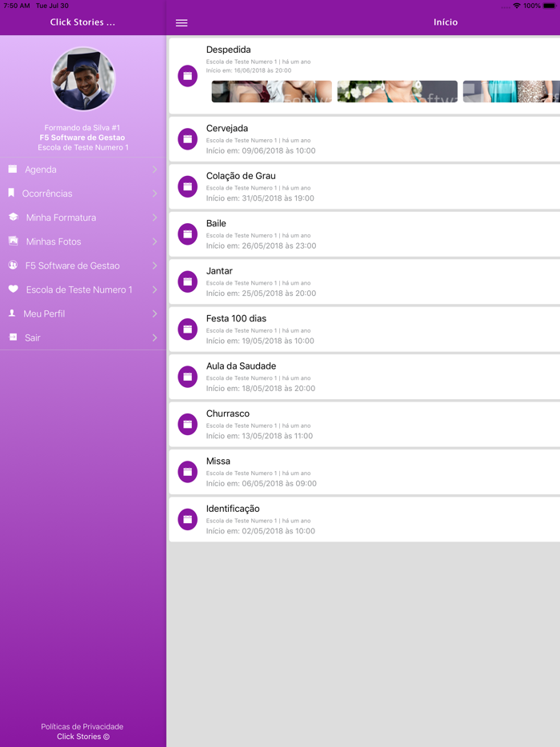
Task: Open the second Despedida photo with flowers
Action: point(398,91)
